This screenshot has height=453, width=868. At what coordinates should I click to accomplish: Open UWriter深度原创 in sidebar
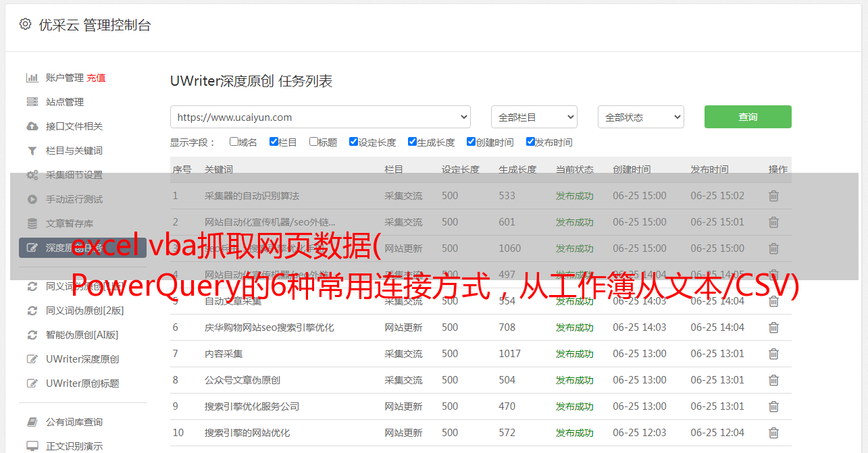tap(82, 359)
